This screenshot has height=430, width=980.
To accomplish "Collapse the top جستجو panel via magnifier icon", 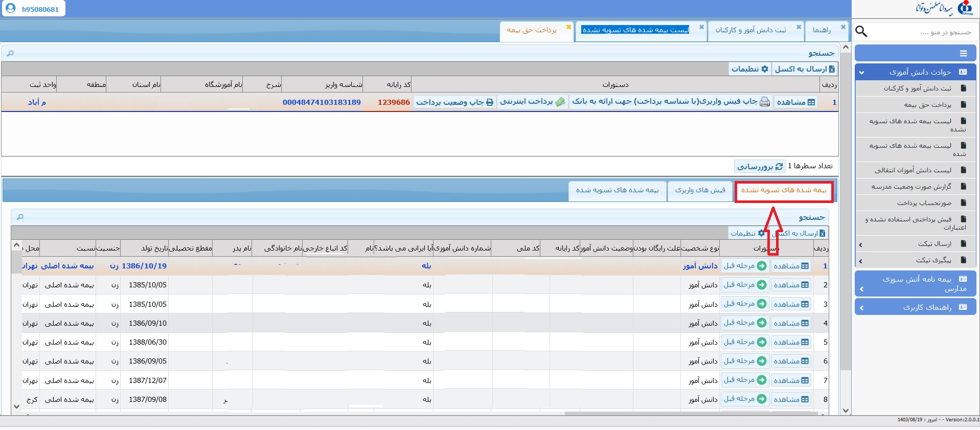I will point(10,53).
